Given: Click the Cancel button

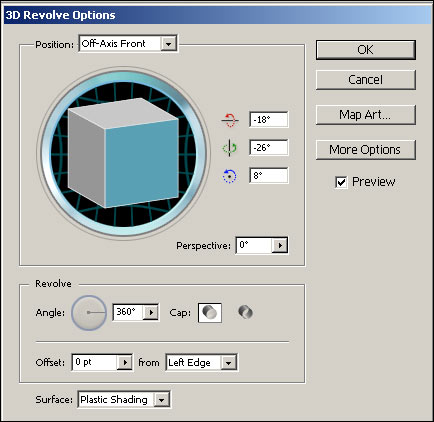Looking at the screenshot, I should point(366,80).
